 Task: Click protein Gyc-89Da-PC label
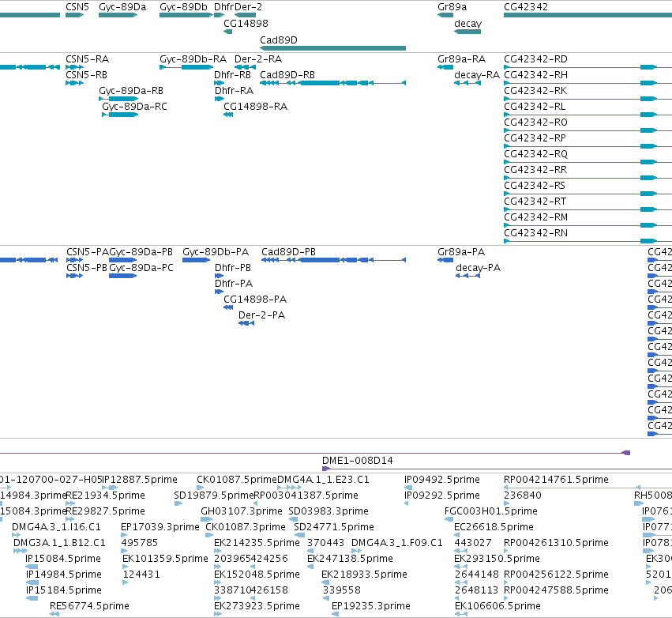click(141, 268)
